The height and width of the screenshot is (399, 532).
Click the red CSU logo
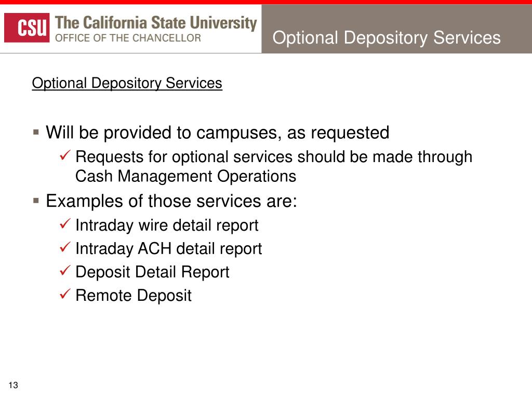[x=27, y=28]
